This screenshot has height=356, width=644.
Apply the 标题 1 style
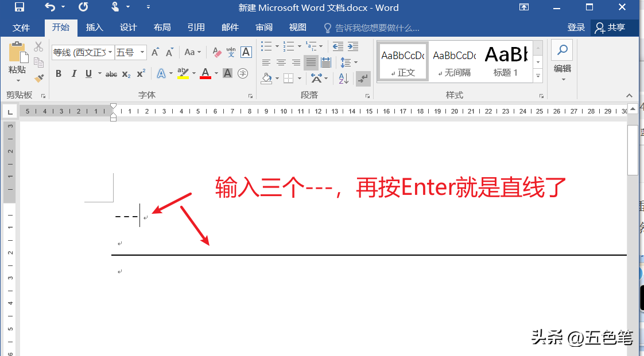click(506, 62)
